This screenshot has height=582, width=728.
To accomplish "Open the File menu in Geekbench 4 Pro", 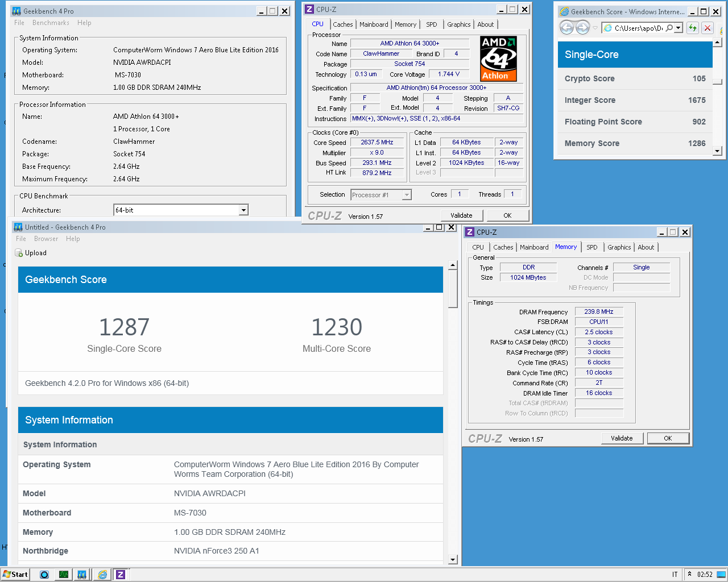I will click(19, 23).
